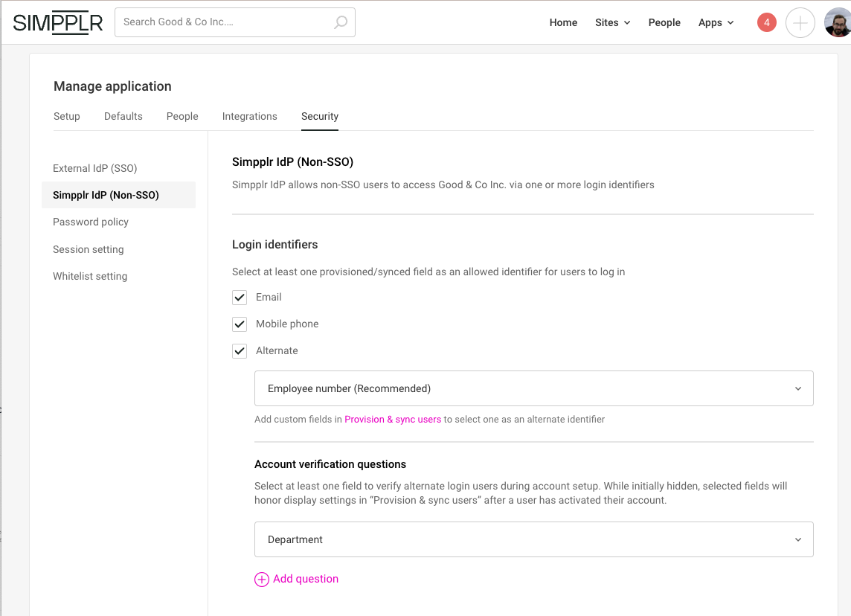Screen dimensions: 851x616
Task: Open the user profile avatar
Action: [838, 23]
